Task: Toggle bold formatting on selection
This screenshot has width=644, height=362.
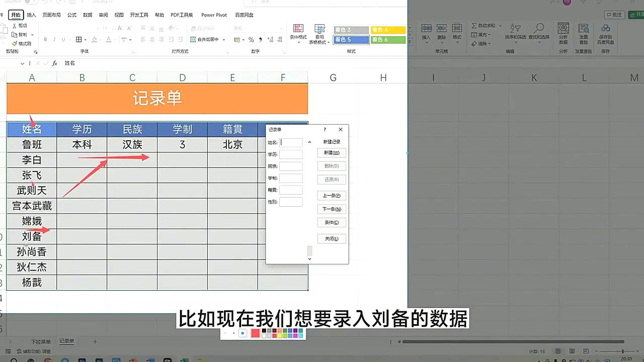Action: 46,39
